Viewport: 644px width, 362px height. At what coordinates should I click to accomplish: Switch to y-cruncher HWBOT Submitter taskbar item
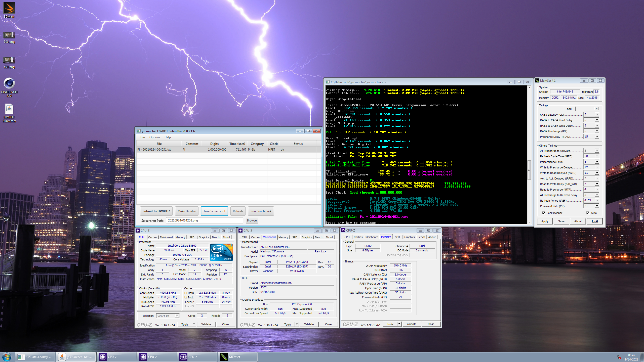75,357
